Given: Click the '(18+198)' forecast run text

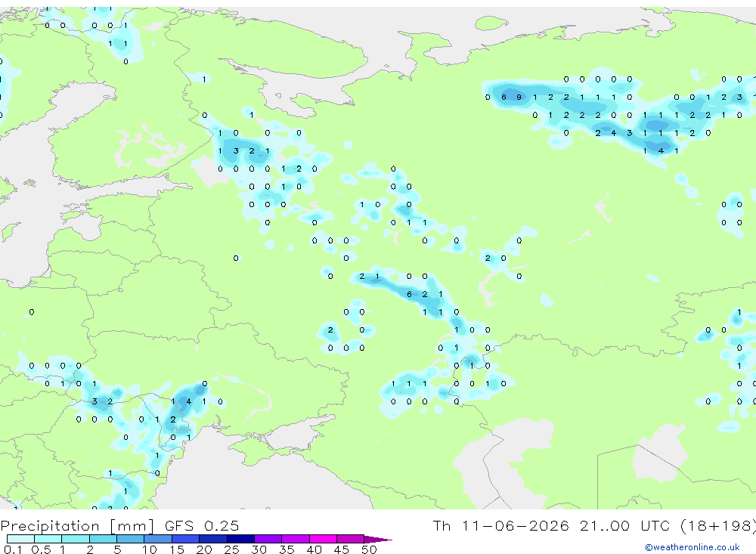Looking at the screenshot, I should point(718,525).
